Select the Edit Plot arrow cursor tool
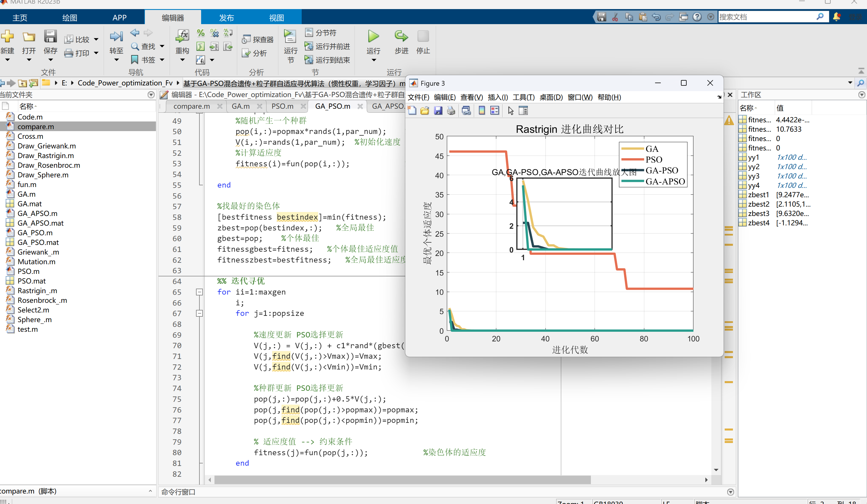The height and width of the screenshot is (504, 867). click(x=510, y=111)
